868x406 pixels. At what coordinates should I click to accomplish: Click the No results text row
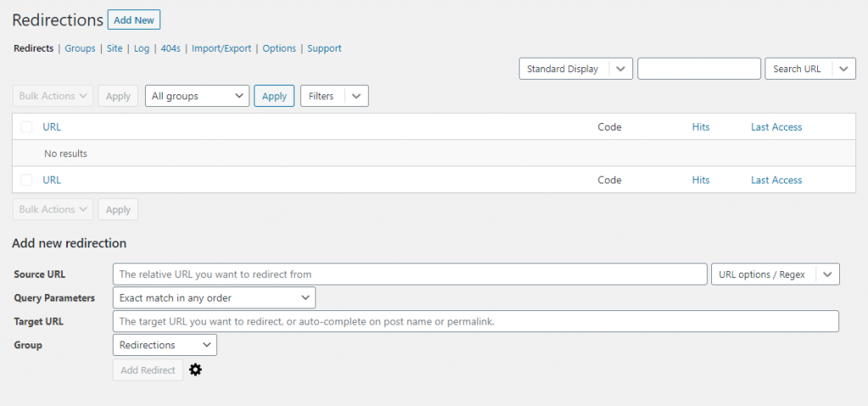pyautogui.click(x=435, y=153)
